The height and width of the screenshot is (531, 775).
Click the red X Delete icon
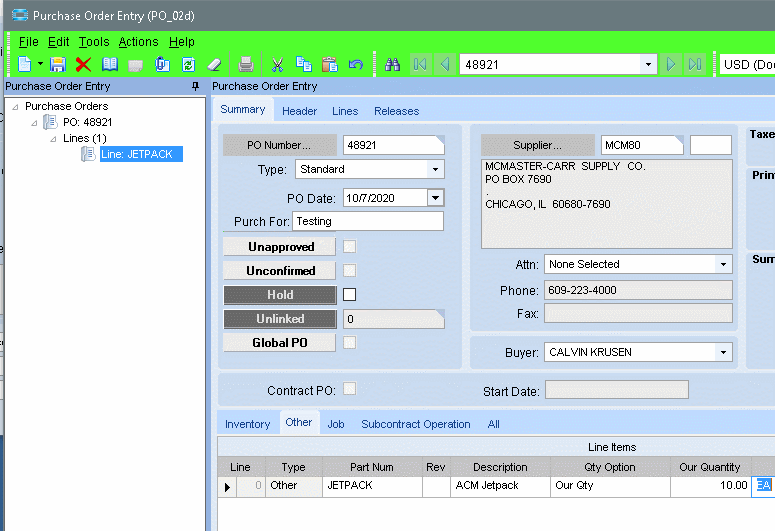pos(83,64)
